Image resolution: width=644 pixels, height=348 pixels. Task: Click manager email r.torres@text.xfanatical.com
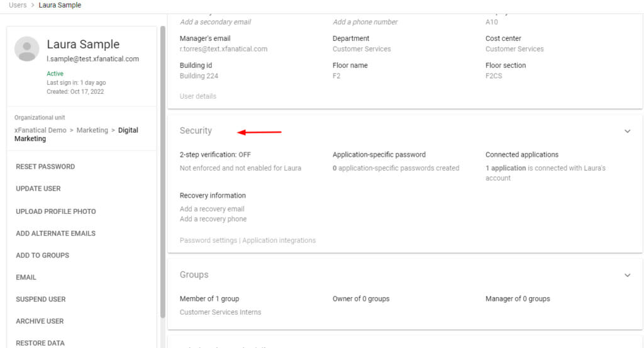coord(223,49)
